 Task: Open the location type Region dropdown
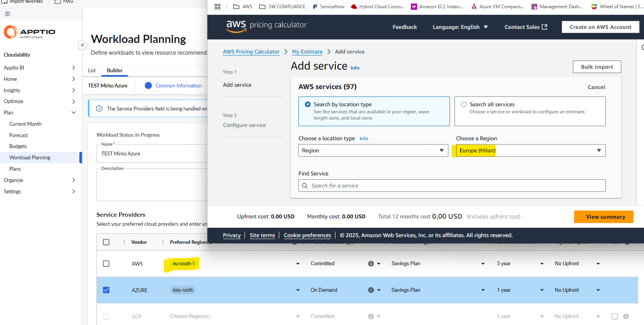[373, 150]
